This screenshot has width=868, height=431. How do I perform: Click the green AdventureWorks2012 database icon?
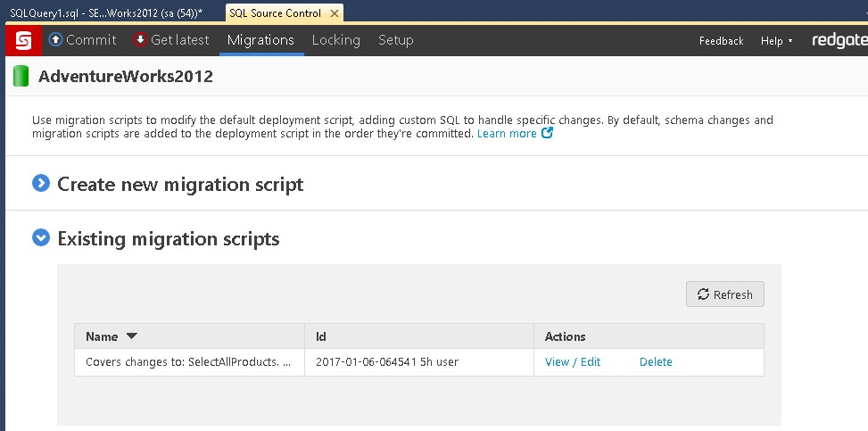point(21,77)
